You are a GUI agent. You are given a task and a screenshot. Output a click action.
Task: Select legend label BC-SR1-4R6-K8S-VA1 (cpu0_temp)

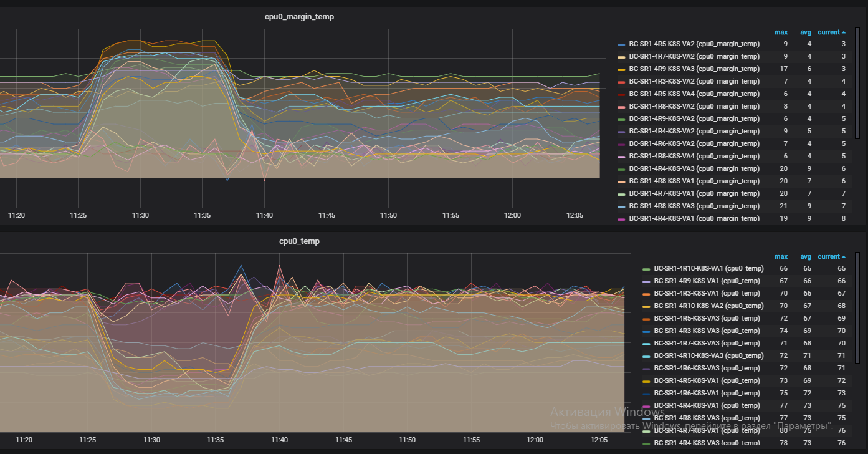[x=707, y=393]
